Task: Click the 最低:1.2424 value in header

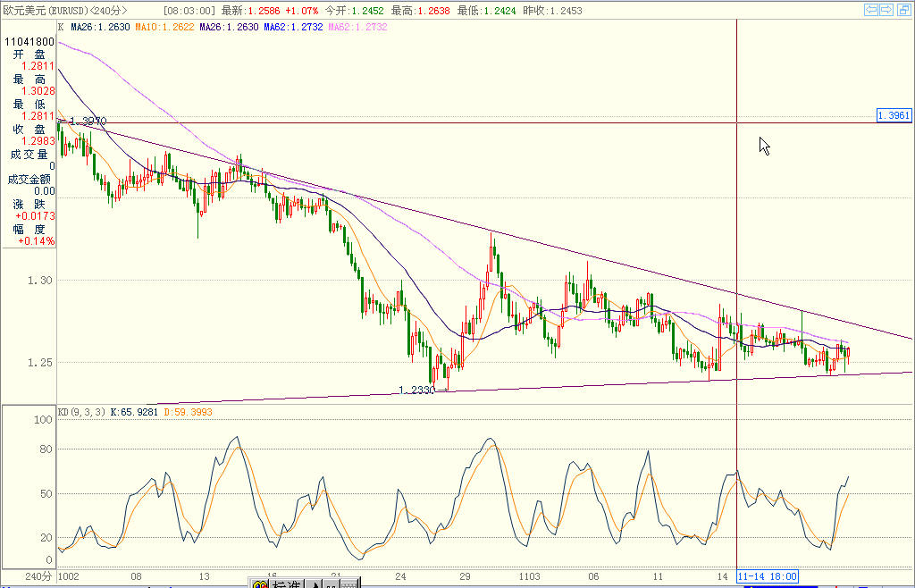Action: click(486, 11)
